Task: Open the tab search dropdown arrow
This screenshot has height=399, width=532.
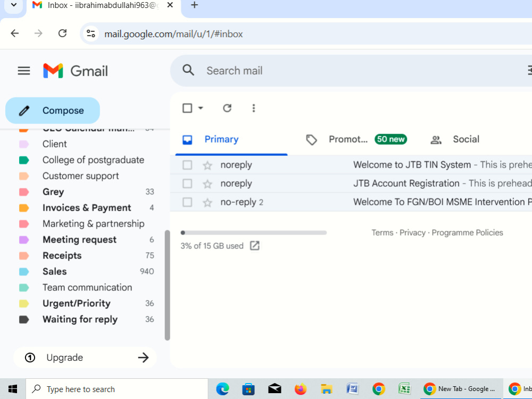Action: pyautogui.click(x=14, y=5)
